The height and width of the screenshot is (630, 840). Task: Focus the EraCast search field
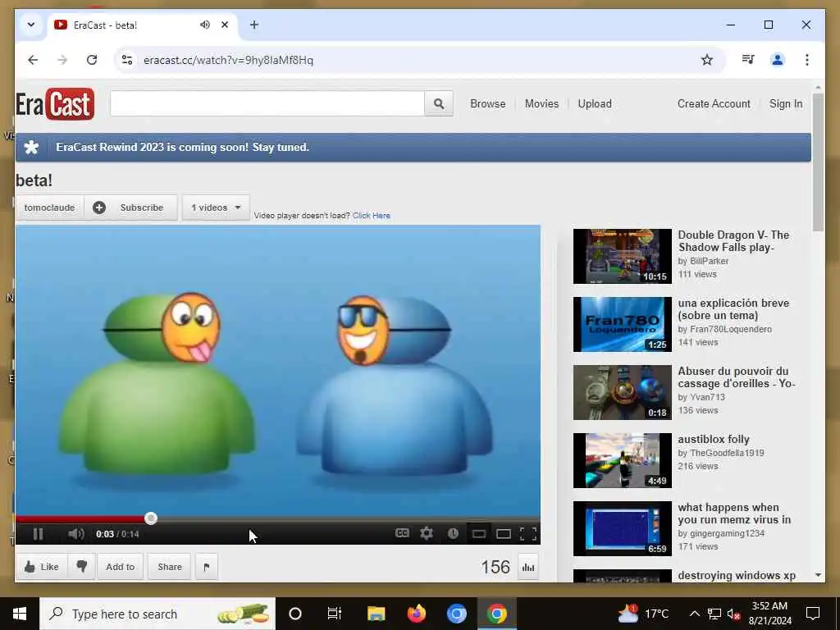[x=267, y=104]
